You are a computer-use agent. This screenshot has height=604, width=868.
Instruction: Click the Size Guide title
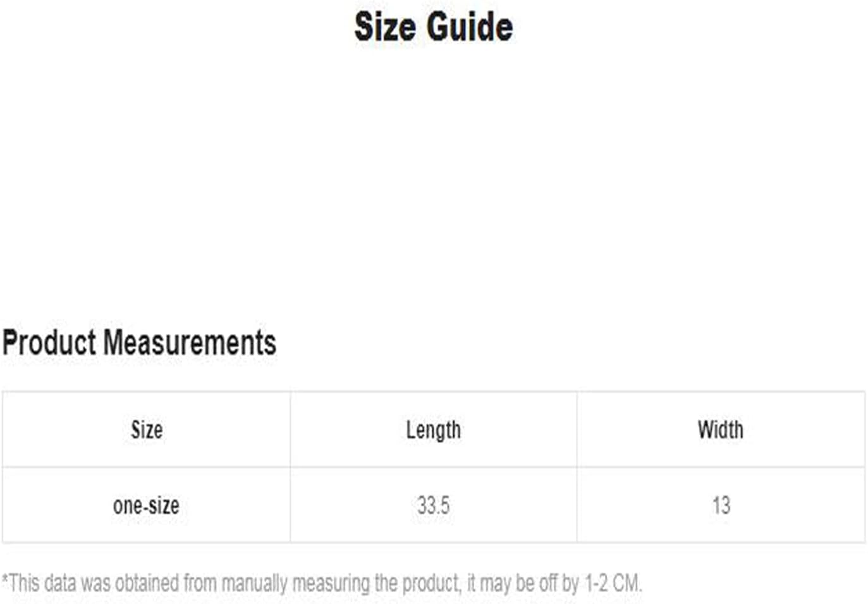433,27
